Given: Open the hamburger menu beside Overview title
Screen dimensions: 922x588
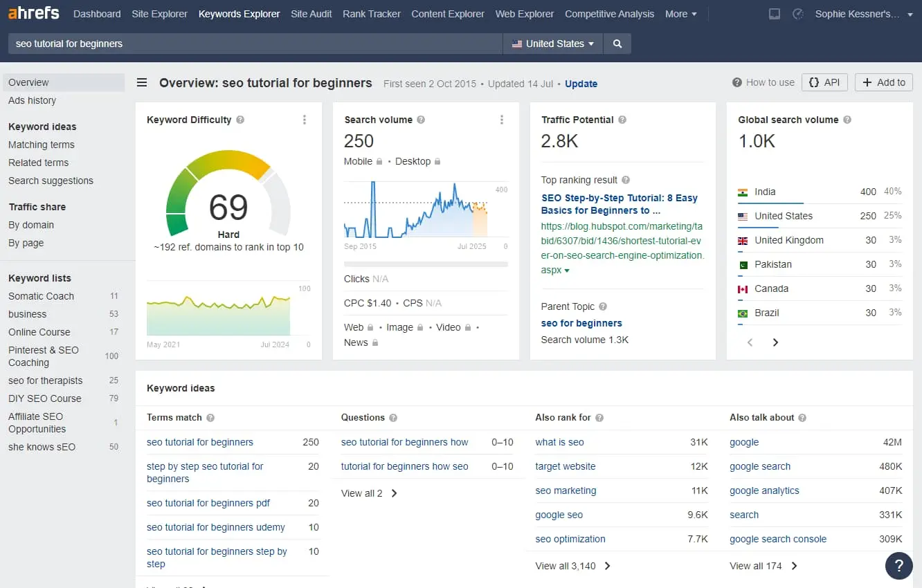Looking at the screenshot, I should coord(142,83).
